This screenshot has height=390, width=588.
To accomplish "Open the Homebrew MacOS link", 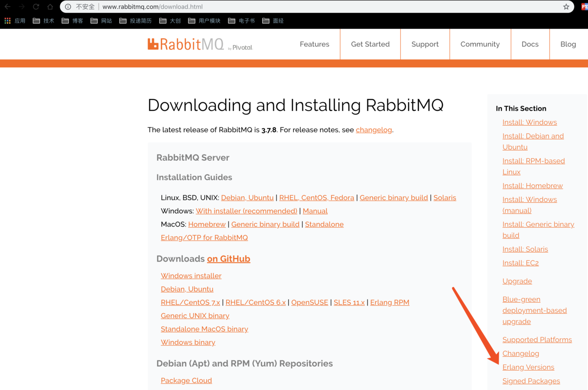I will click(x=207, y=224).
